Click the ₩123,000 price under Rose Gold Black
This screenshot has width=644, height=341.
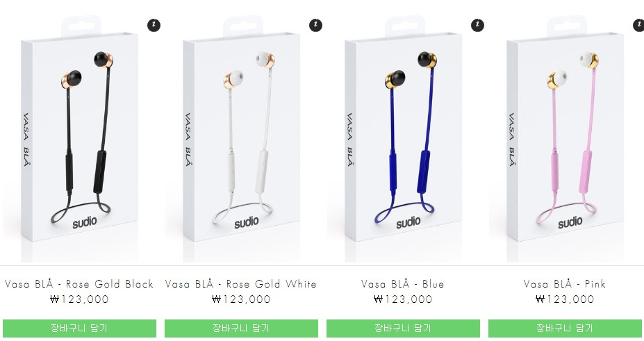click(x=79, y=299)
